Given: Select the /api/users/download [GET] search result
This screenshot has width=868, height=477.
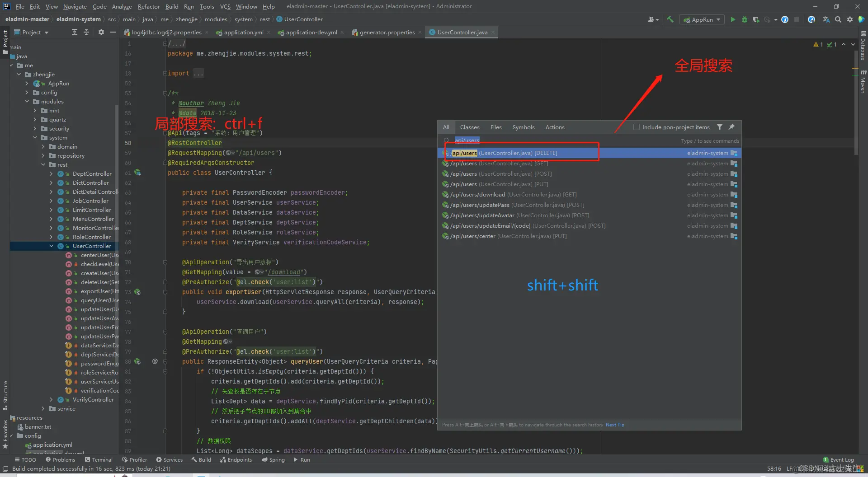Looking at the screenshot, I should point(590,195).
